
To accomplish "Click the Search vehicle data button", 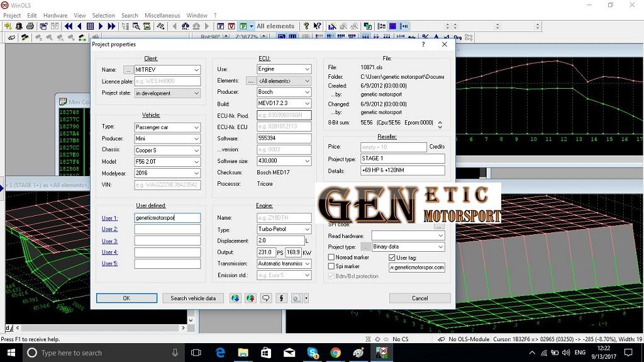I will [193, 298].
